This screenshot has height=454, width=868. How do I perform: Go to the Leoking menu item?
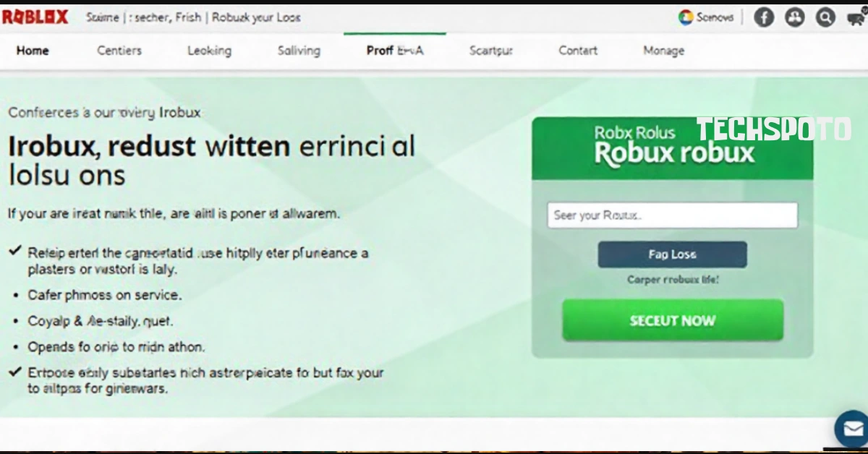[209, 51]
